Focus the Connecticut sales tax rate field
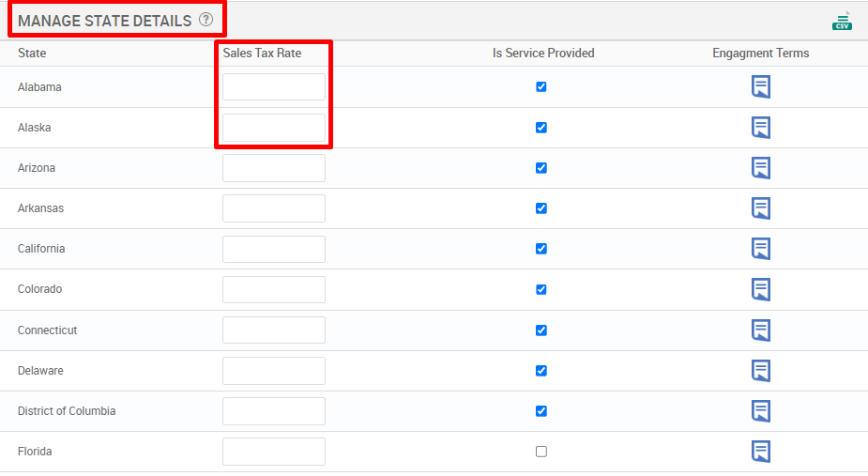The image size is (868, 476). pos(274,330)
